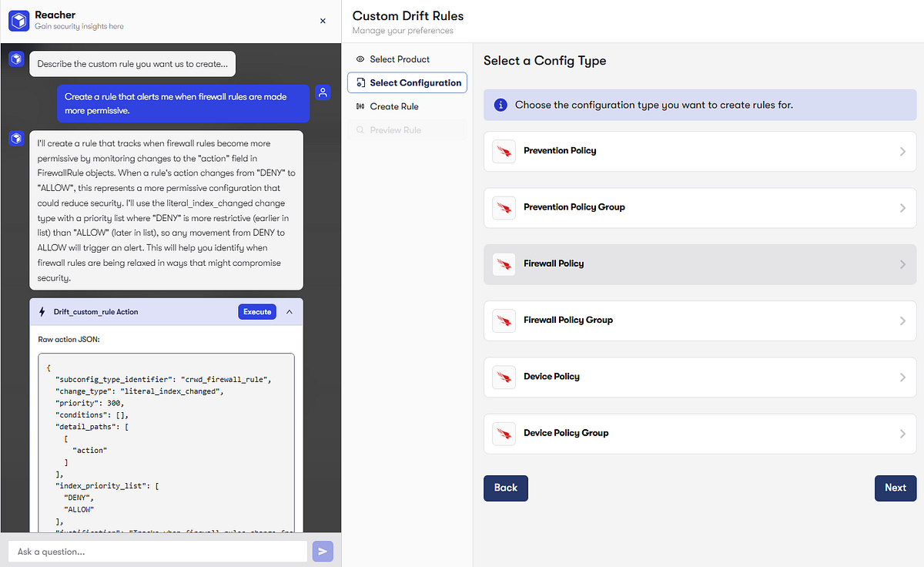Click the user avatar icon beside message
The height and width of the screenshot is (567, 924).
323,92
